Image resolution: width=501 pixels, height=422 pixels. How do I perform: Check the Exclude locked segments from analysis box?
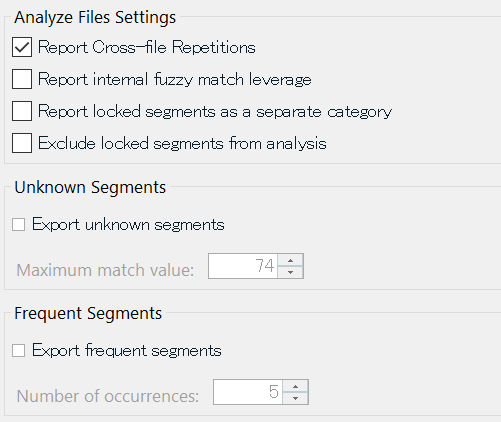22,143
